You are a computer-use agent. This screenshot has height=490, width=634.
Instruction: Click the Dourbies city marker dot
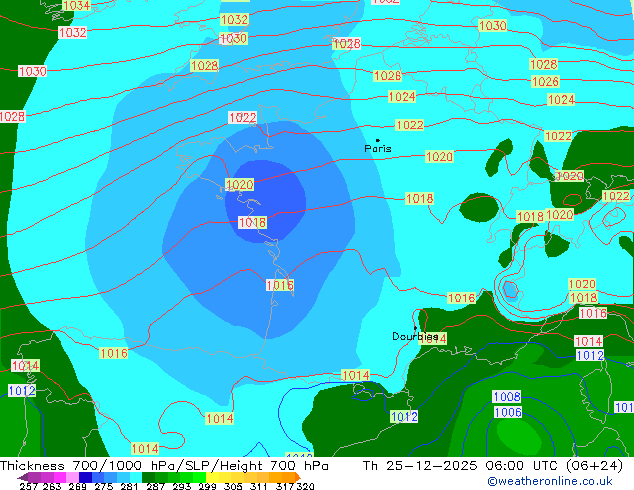[x=415, y=328]
